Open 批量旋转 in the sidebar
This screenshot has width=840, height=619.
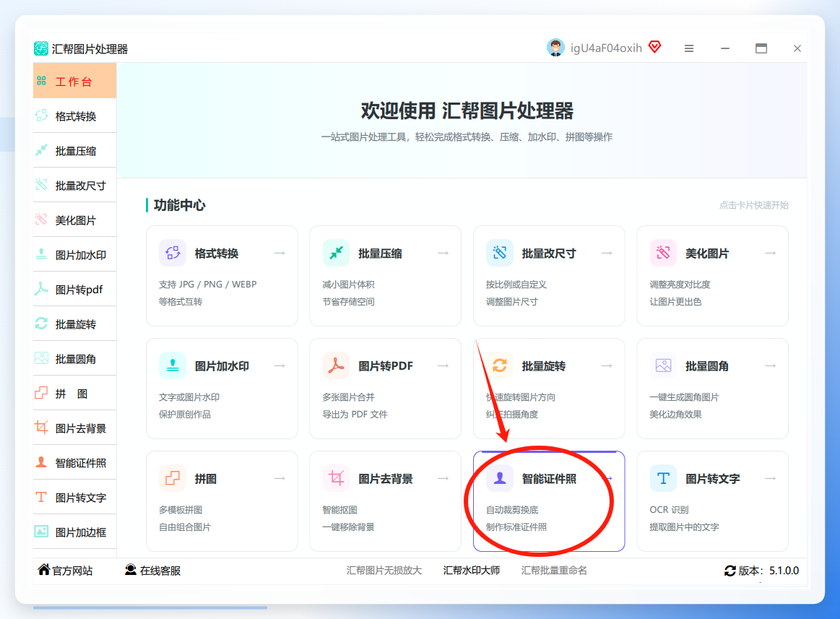click(x=75, y=324)
